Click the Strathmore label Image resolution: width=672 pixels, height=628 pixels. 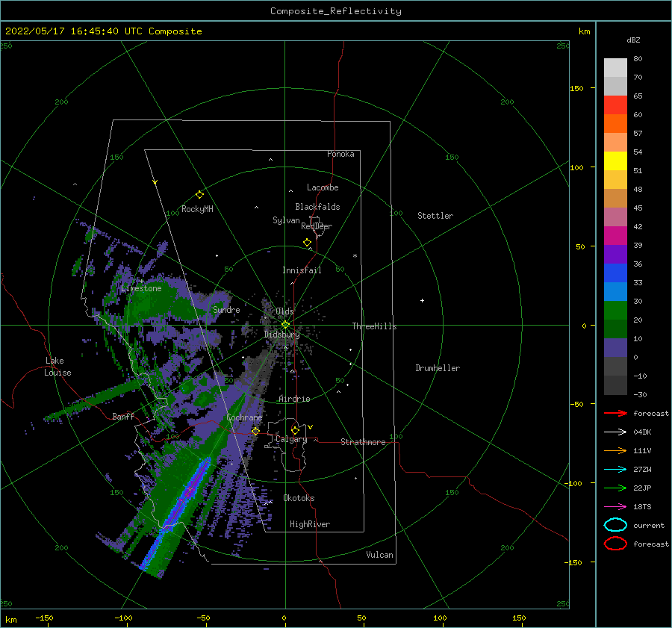pyautogui.click(x=363, y=442)
